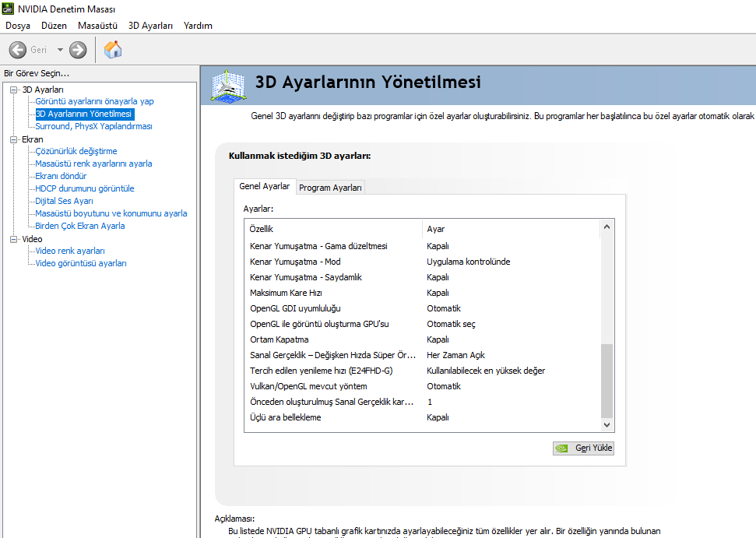756x538 pixels.
Task: Switch to Program Ayarları tab
Action: point(330,188)
